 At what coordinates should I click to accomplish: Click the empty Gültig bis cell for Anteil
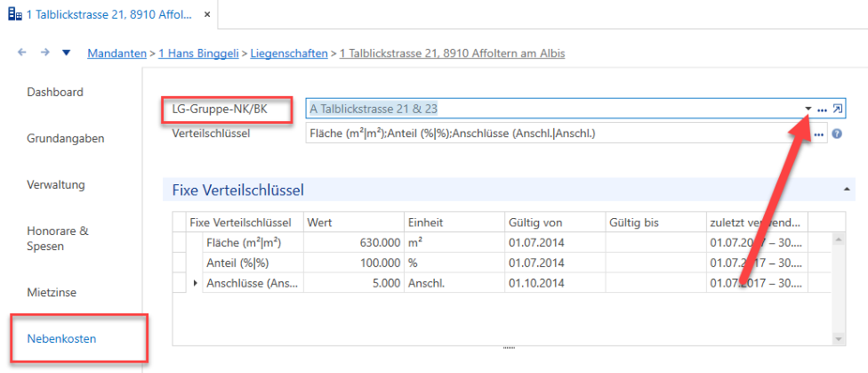[x=656, y=263]
